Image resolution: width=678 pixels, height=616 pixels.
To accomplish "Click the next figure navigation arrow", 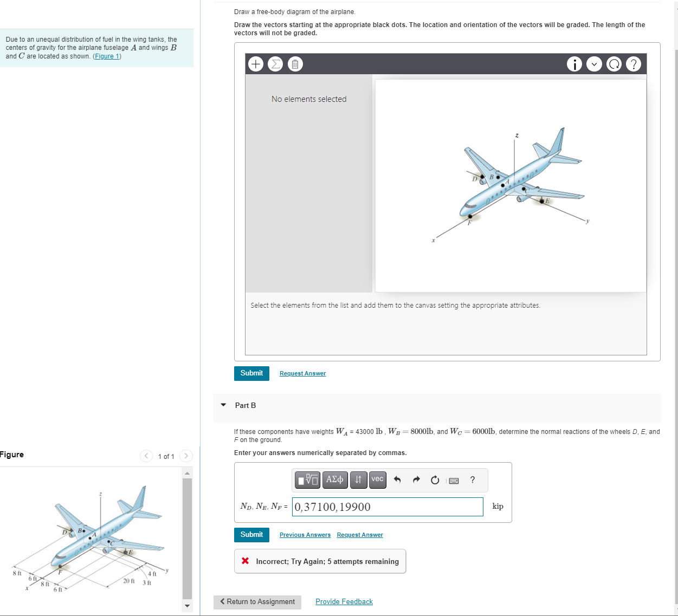I will (185, 456).
